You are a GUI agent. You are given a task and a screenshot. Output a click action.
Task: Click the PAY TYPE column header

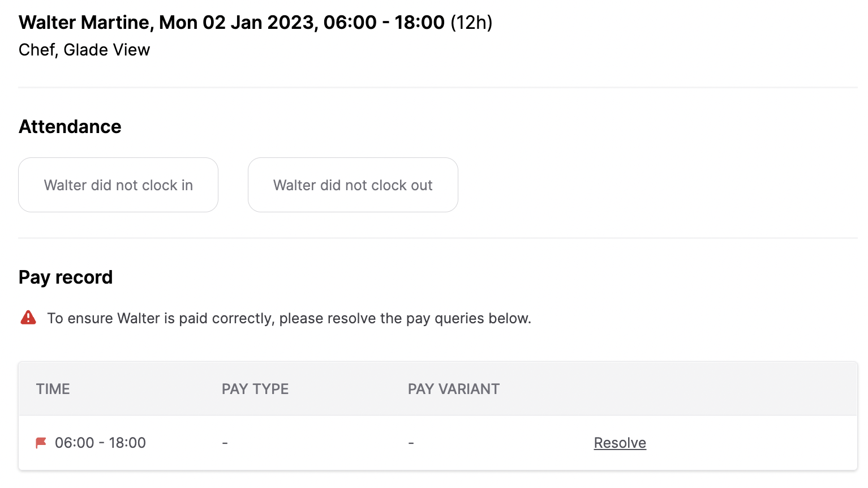[x=255, y=389]
